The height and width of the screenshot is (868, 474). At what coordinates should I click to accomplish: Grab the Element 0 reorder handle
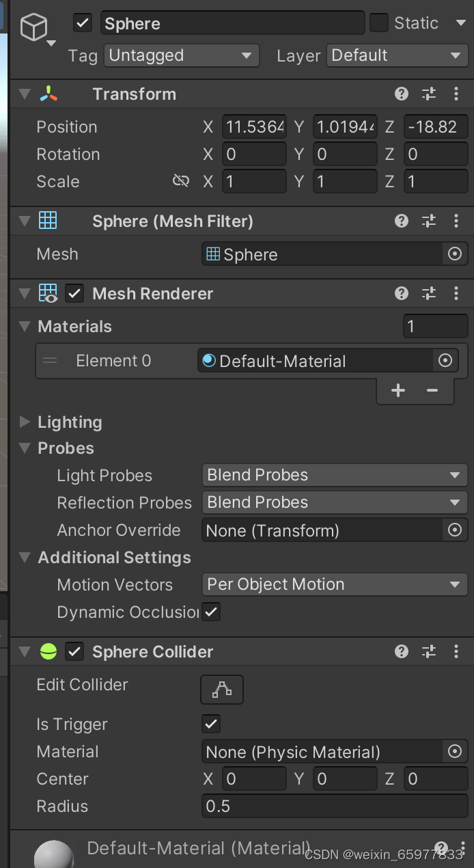point(50,360)
